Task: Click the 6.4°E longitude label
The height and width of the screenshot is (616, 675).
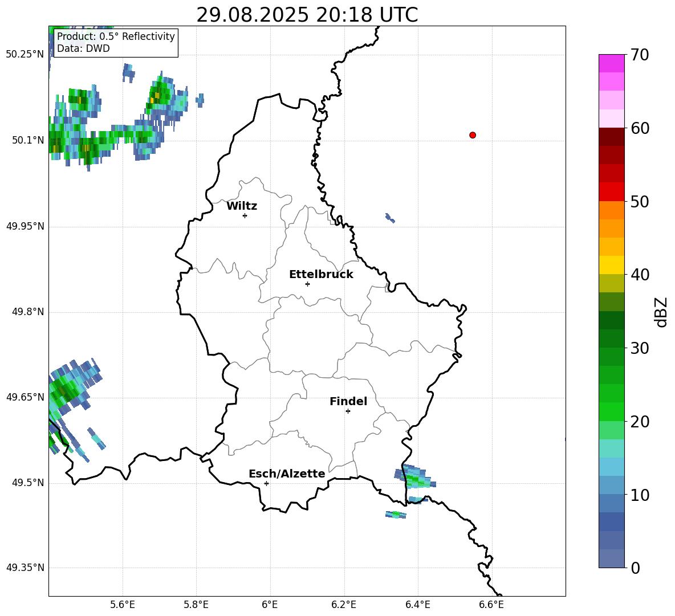Action: click(x=417, y=605)
